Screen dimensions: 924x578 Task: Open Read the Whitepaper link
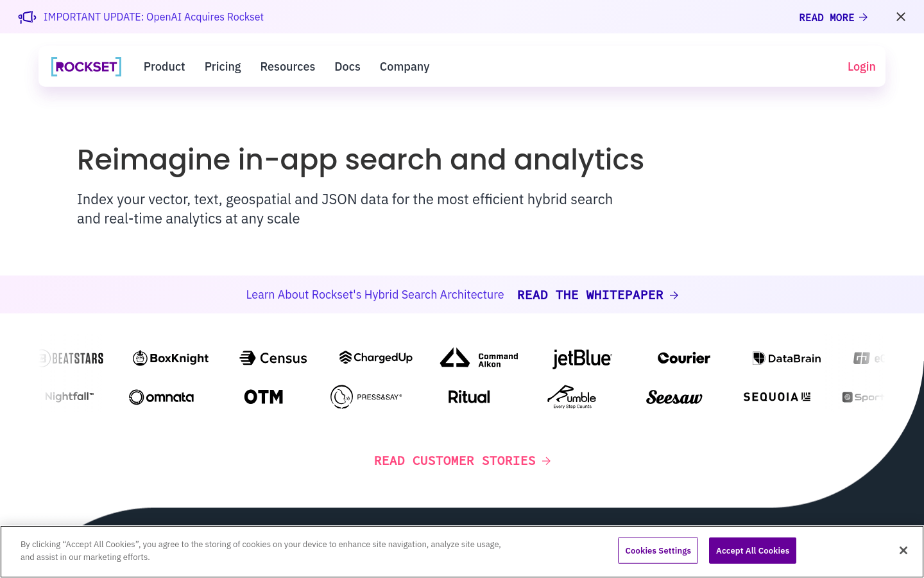click(598, 295)
